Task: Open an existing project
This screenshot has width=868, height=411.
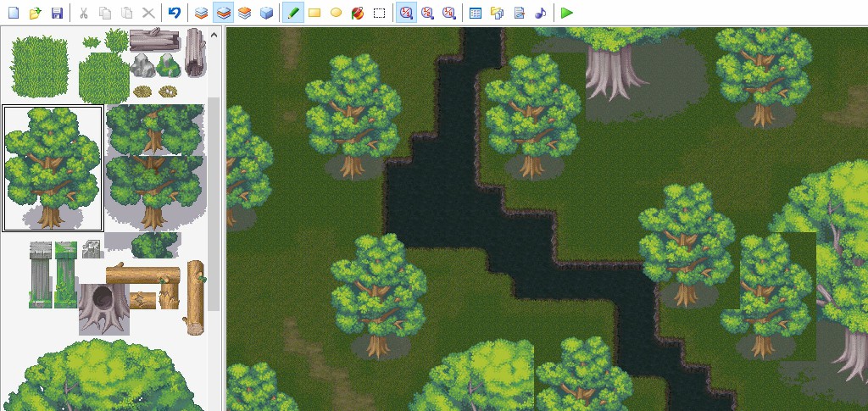Action: click(x=35, y=13)
